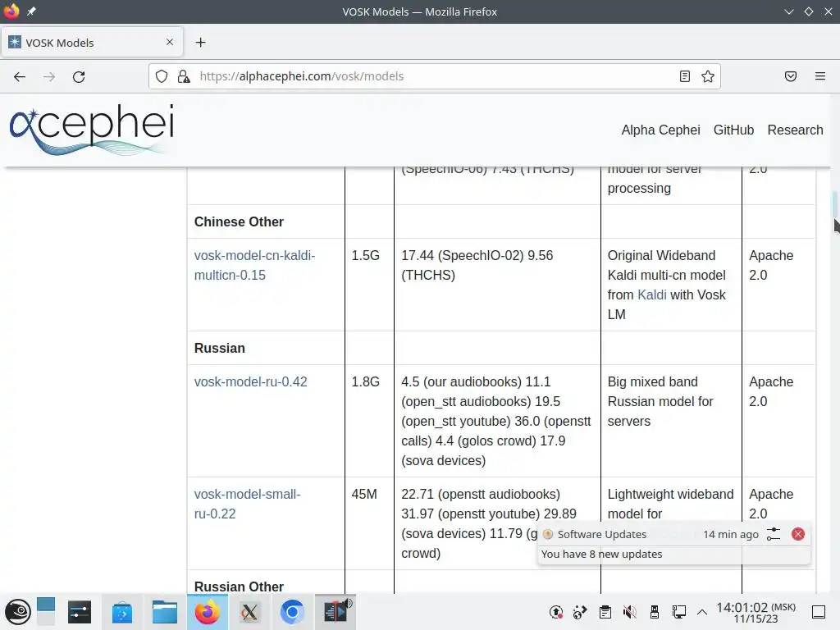The width and height of the screenshot is (840, 630).
Task: View site security lock info
Action: [x=184, y=76]
